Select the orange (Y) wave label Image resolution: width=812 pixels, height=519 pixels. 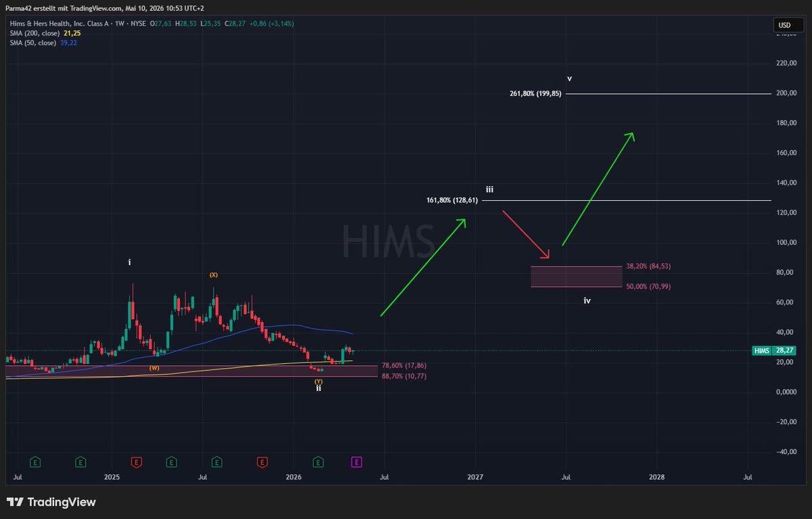[318, 382]
